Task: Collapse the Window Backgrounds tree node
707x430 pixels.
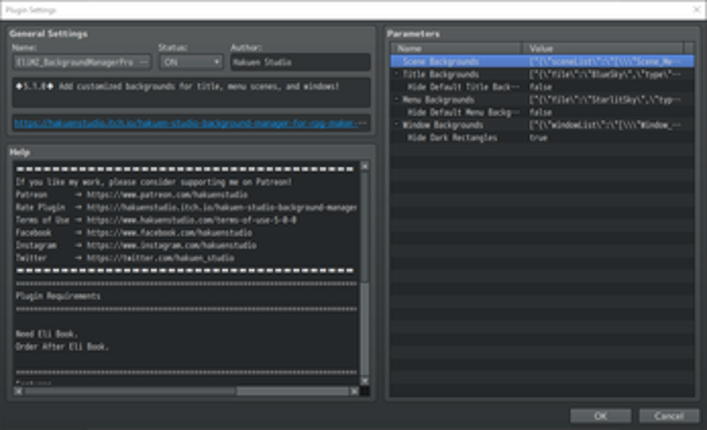Action: pos(397,124)
